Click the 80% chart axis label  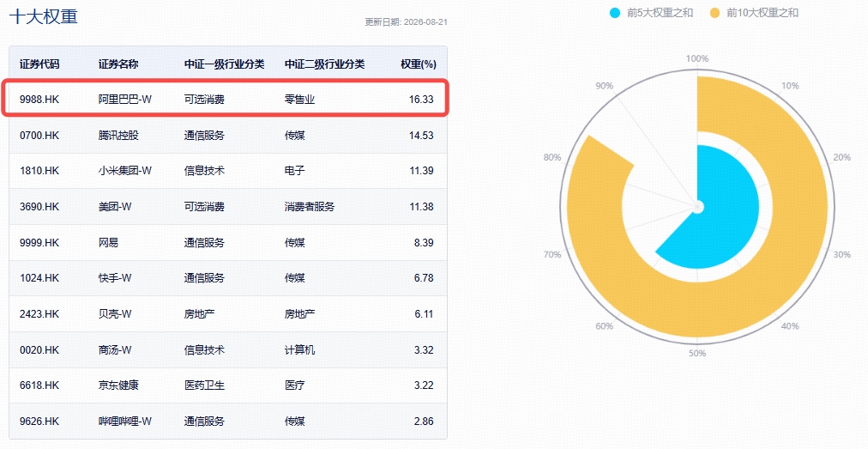pos(552,157)
